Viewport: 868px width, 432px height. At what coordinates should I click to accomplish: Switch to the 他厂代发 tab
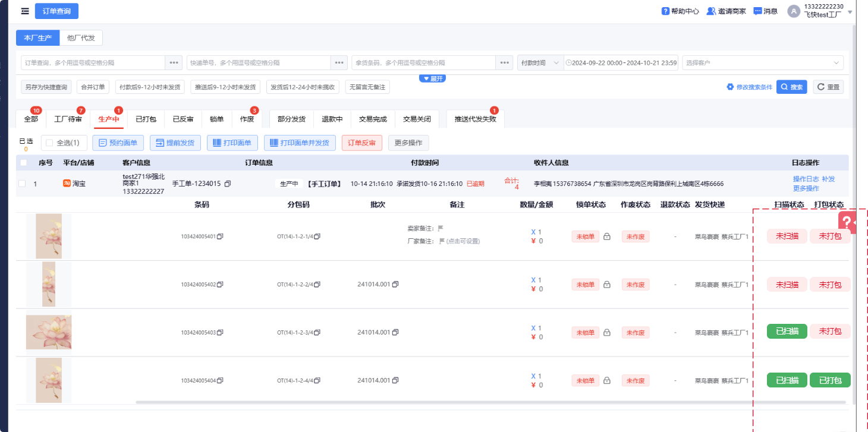[81, 38]
